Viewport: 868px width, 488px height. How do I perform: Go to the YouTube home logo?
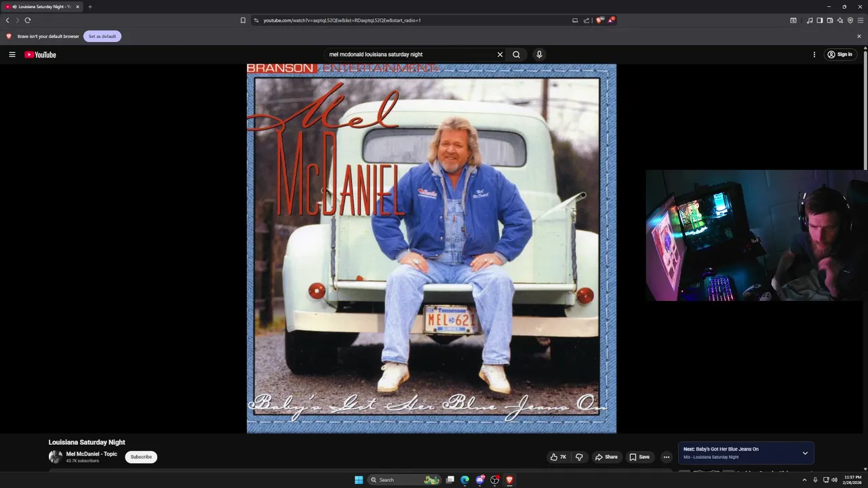click(40, 55)
